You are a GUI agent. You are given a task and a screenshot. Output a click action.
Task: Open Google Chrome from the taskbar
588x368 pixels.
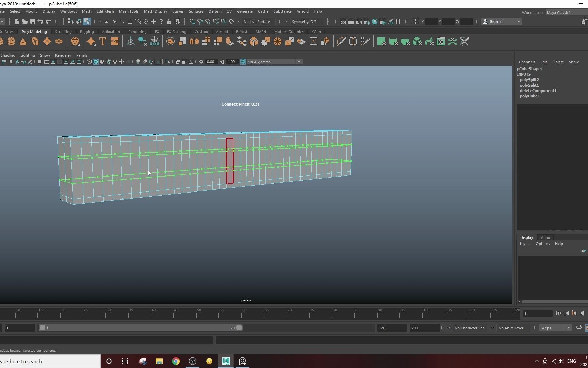click(176, 361)
